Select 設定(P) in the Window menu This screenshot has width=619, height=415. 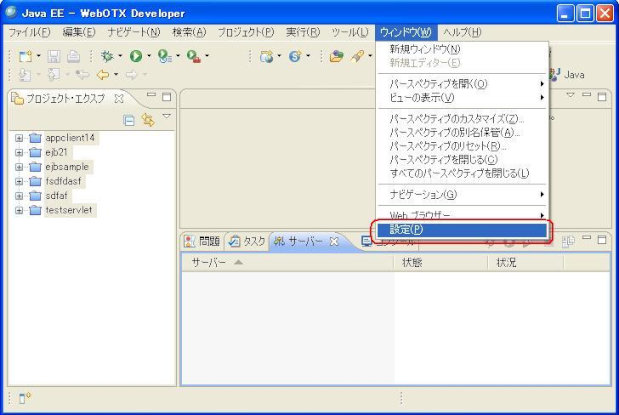(x=406, y=230)
